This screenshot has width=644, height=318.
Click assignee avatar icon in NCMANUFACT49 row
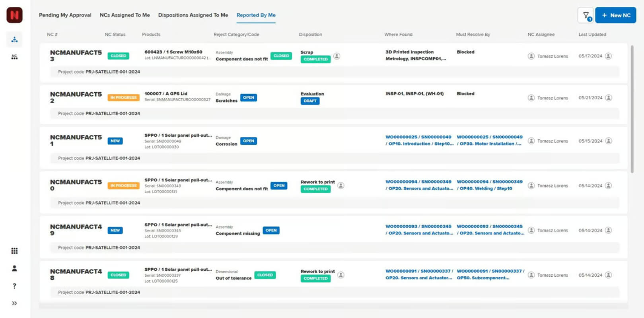pyautogui.click(x=531, y=230)
